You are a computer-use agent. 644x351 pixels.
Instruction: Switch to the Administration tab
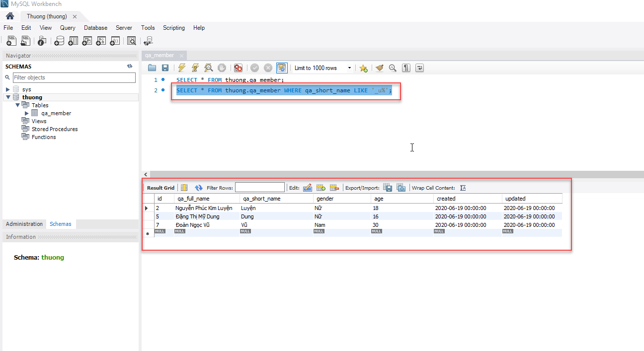pyautogui.click(x=24, y=224)
